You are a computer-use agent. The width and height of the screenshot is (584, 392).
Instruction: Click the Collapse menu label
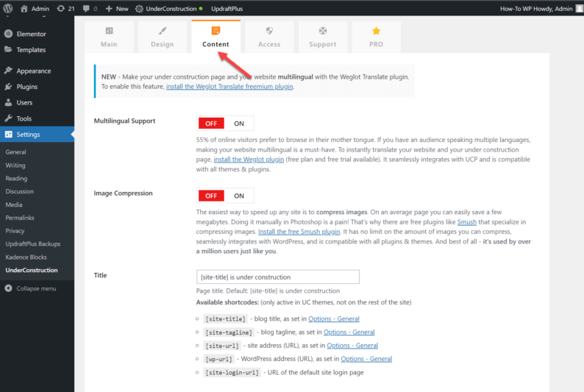click(x=36, y=288)
